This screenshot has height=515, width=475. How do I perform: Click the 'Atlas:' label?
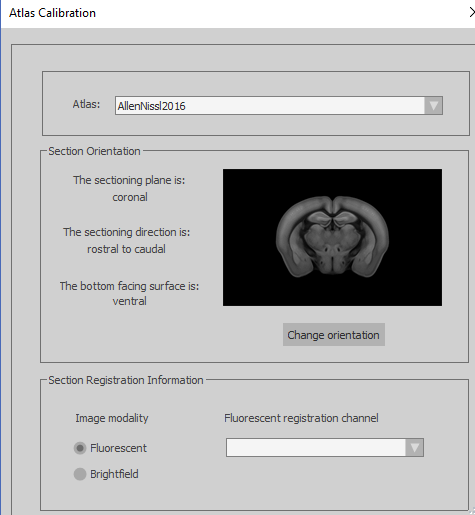[x=86, y=104]
